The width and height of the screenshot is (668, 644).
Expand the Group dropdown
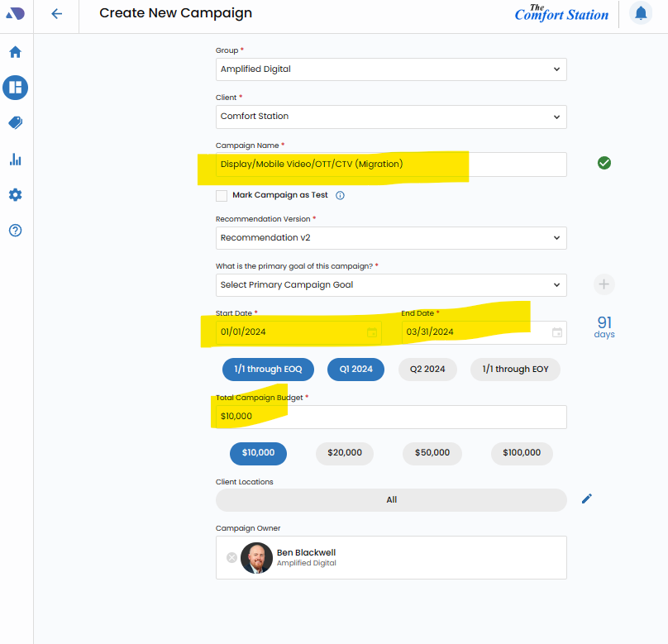point(391,69)
